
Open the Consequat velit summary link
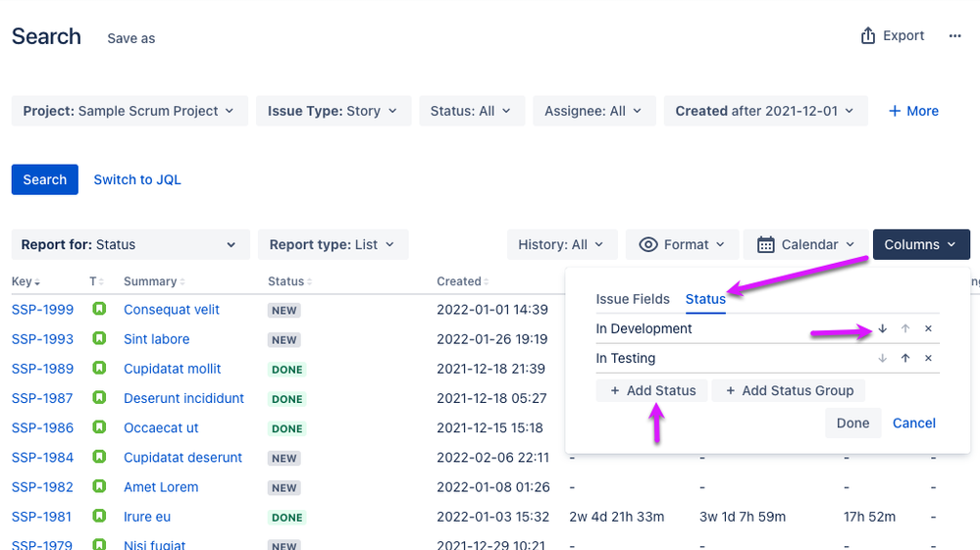172,310
